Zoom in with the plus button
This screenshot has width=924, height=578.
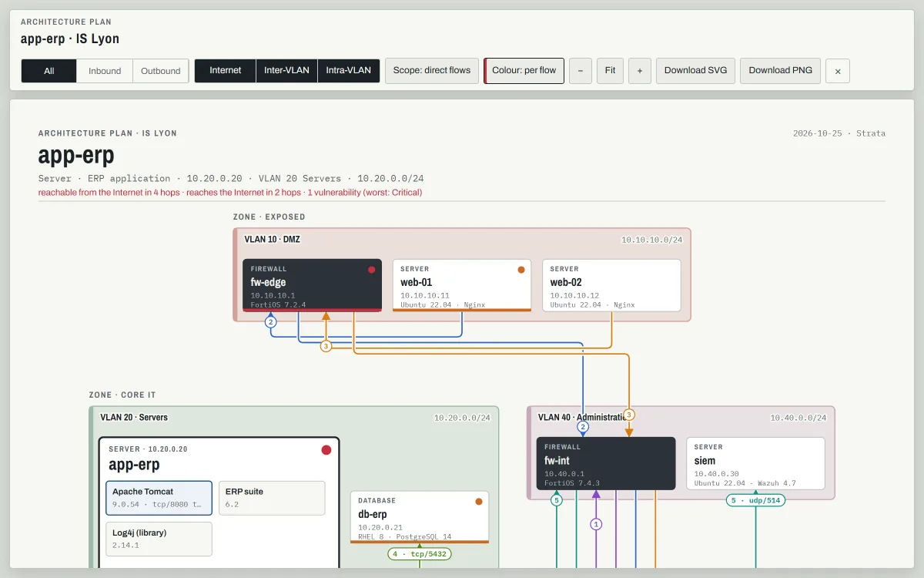click(640, 70)
